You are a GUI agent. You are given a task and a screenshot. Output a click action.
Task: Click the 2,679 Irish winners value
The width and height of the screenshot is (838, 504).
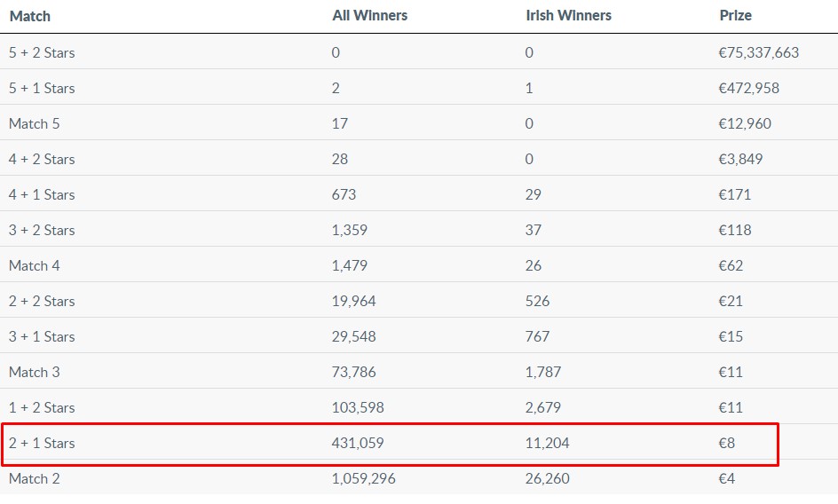[x=543, y=407]
